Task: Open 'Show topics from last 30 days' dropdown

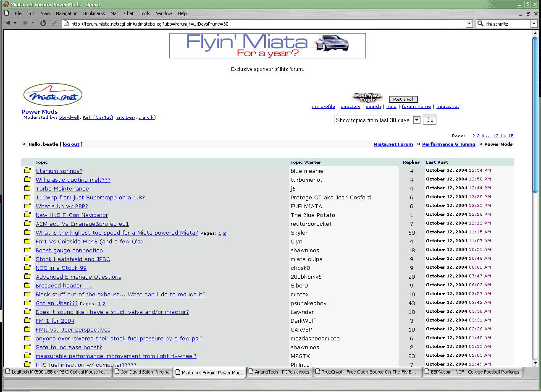Action: click(x=378, y=120)
